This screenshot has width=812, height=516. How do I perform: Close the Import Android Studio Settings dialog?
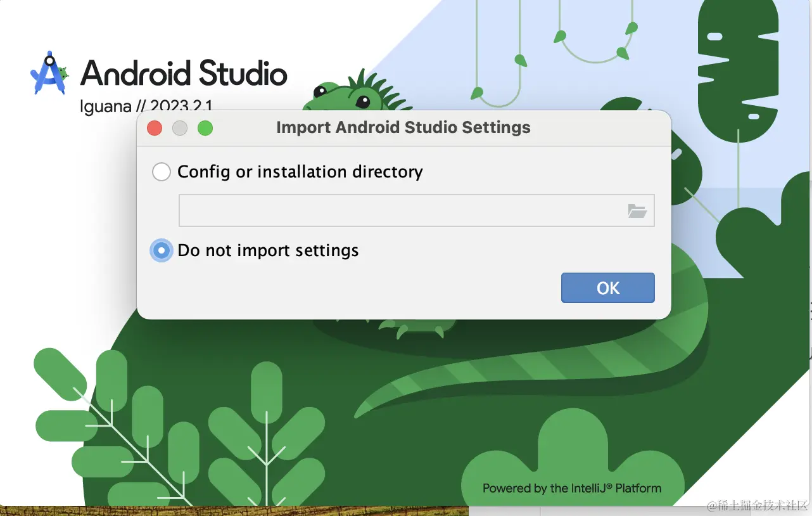155,129
